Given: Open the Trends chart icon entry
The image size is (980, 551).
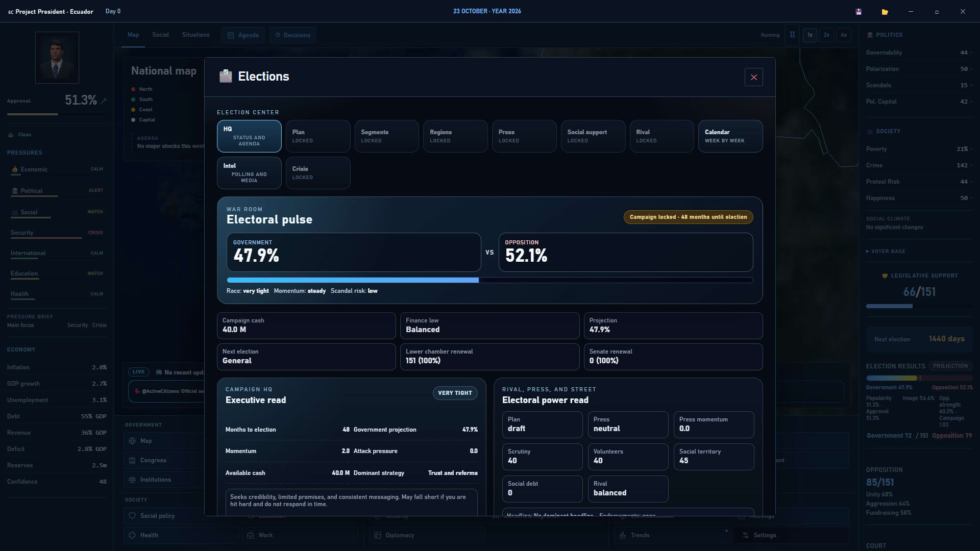Looking at the screenshot, I should coord(623,535).
